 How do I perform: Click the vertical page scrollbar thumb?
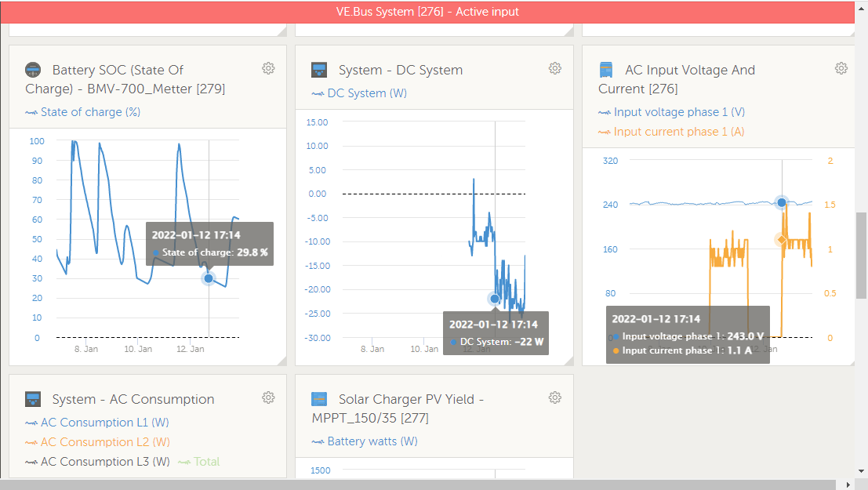861,255
